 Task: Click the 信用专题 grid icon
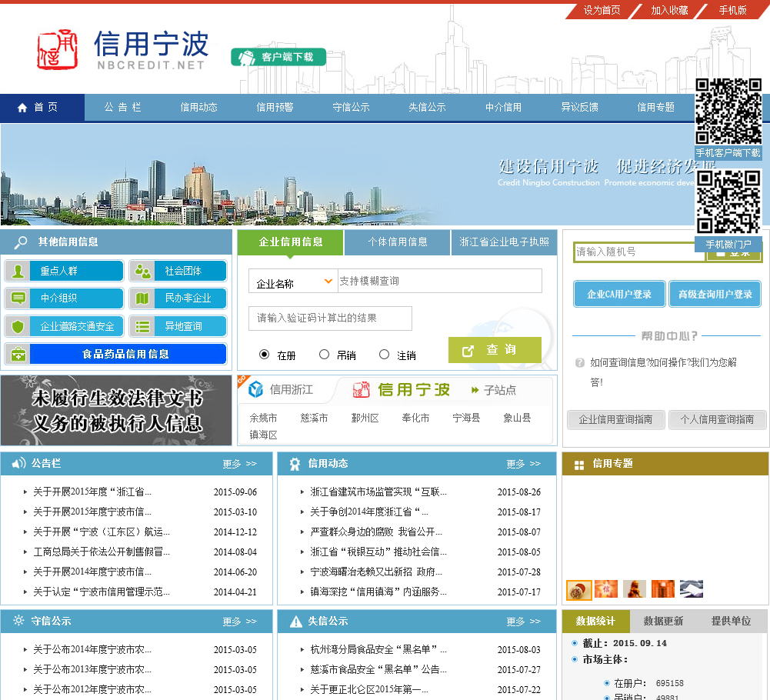coord(579,465)
